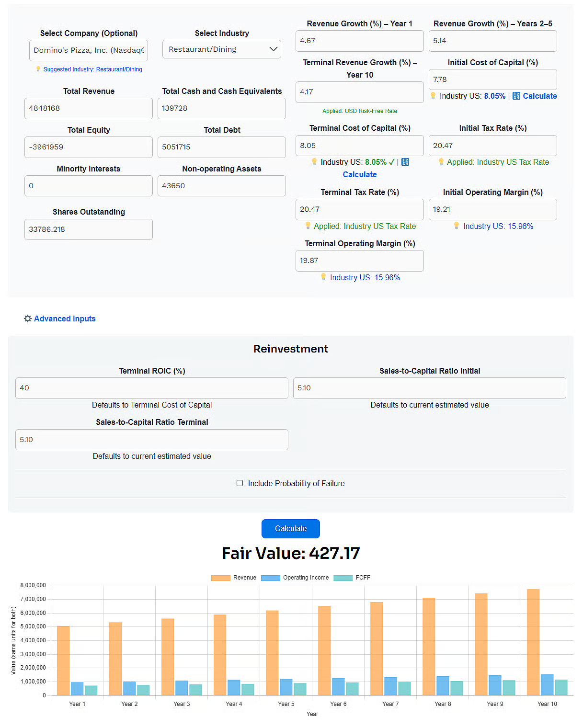Click Industry US 15.96% under Initial Operating Margin

pyautogui.click(x=498, y=226)
